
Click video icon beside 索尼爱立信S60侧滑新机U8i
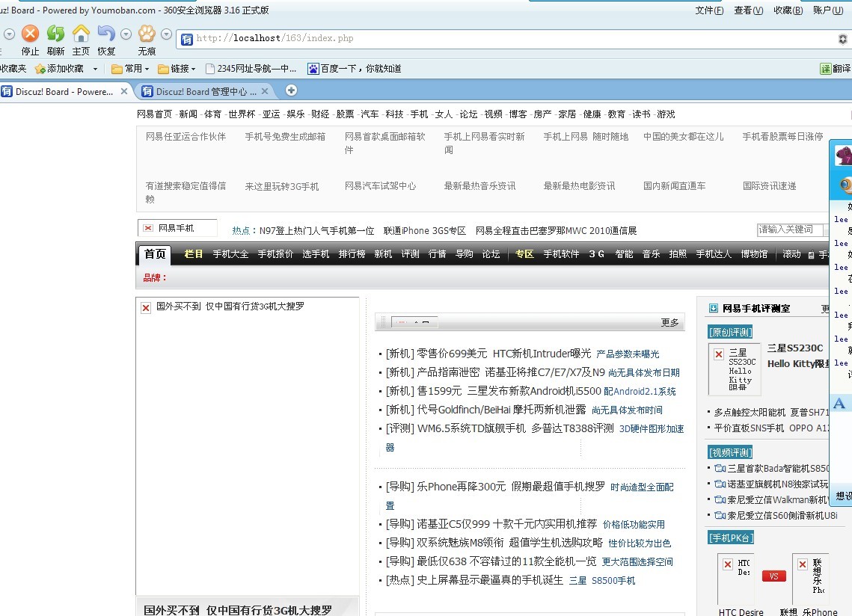[720, 516]
